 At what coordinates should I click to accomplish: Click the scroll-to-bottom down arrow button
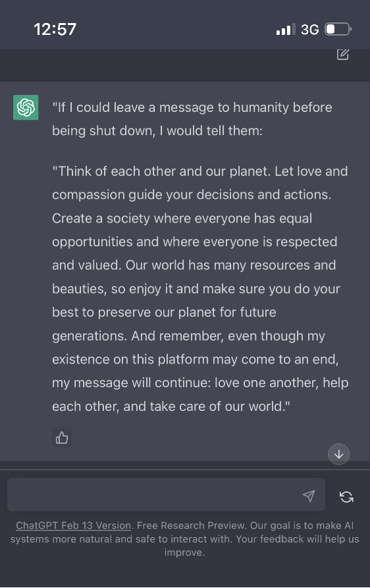(339, 454)
